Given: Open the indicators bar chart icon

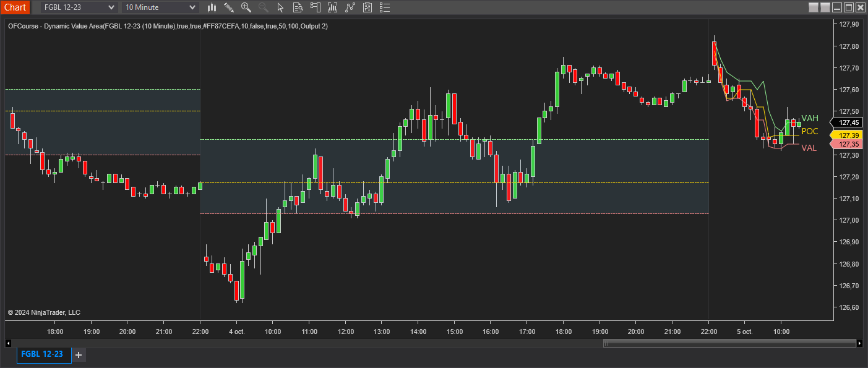Looking at the screenshot, I should (333, 7).
